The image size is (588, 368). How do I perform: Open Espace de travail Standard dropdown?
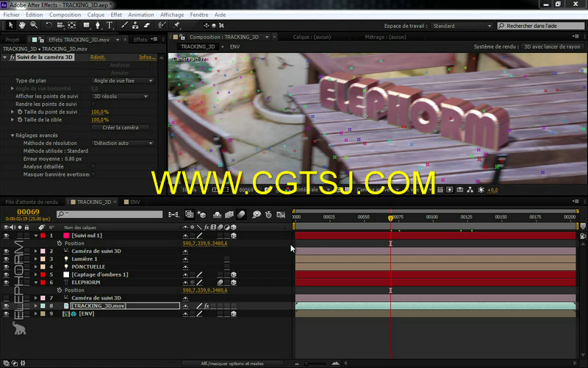(462, 26)
